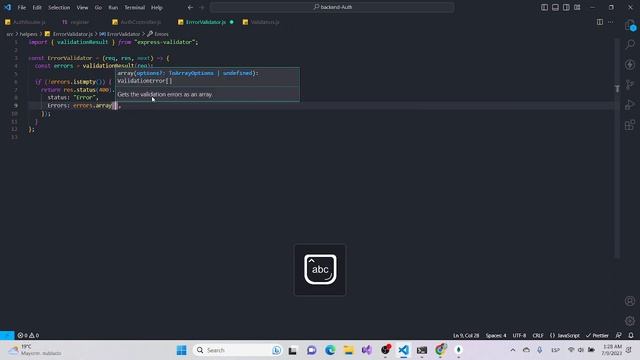The height and width of the screenshot is (360, 640).
Task: Change indentation via Spaces: 4
Action: click(x=496, y=335)
